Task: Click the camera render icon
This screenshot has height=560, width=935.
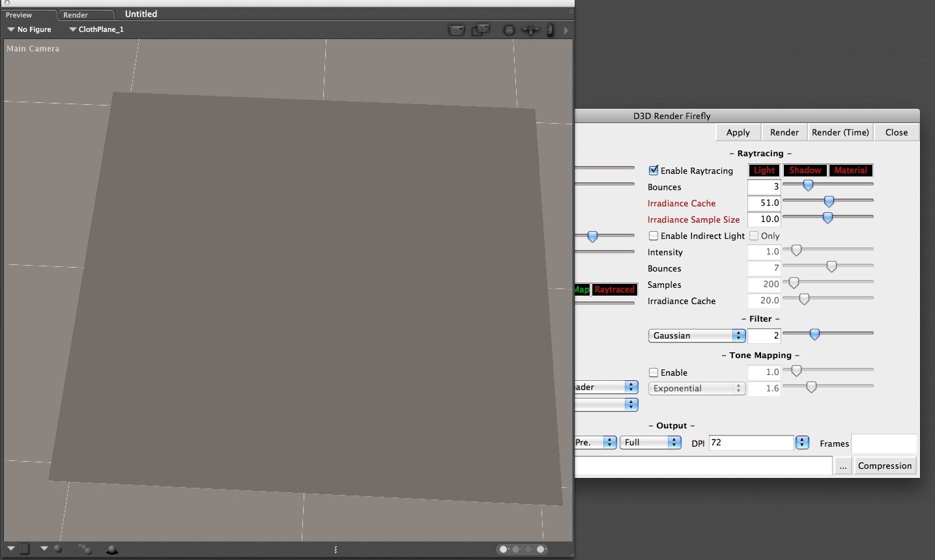Action: (457, 30)
